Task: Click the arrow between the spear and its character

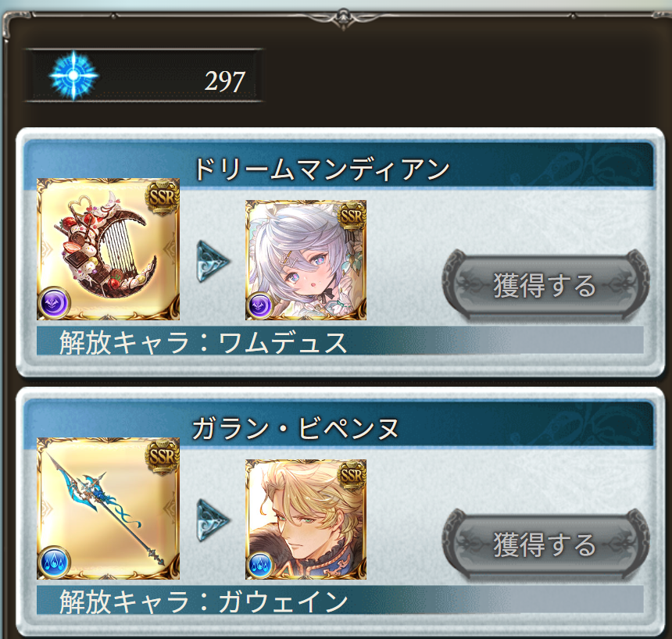Action: [213, 519]
